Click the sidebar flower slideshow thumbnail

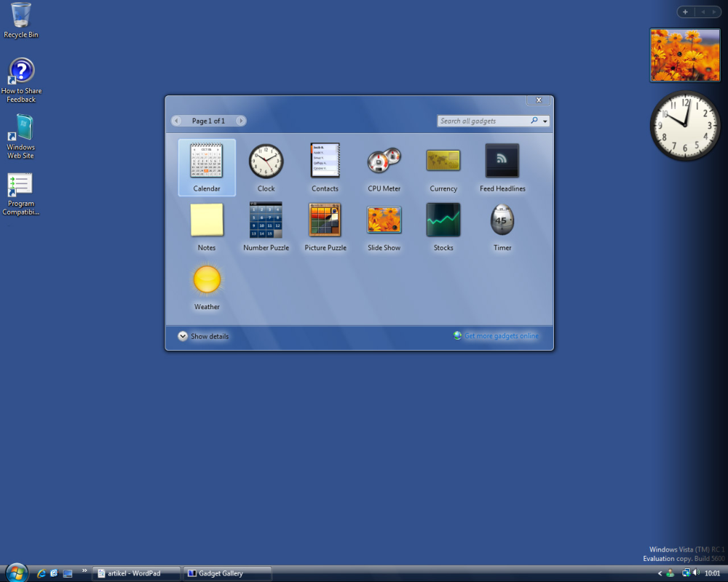click(x=685, y=55)
